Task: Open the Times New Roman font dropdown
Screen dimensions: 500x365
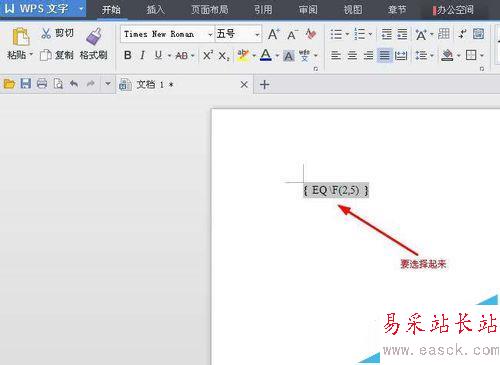Action: 210,34
